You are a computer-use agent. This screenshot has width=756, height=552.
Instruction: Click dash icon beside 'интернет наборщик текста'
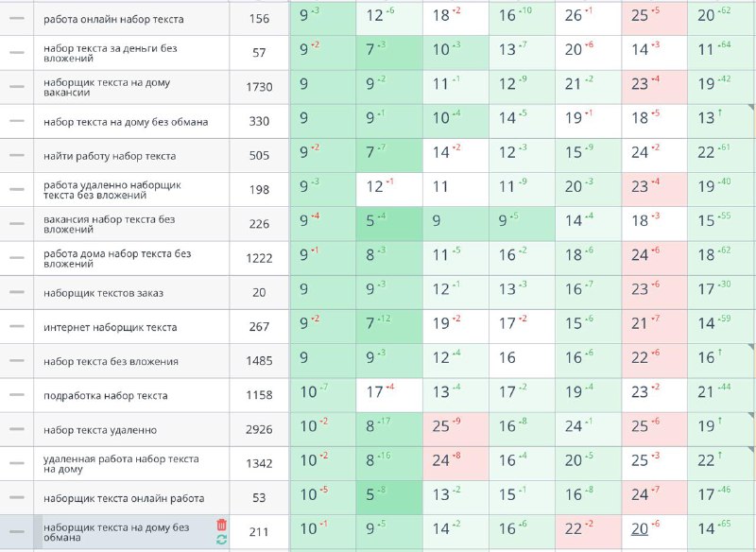[17, 326]
